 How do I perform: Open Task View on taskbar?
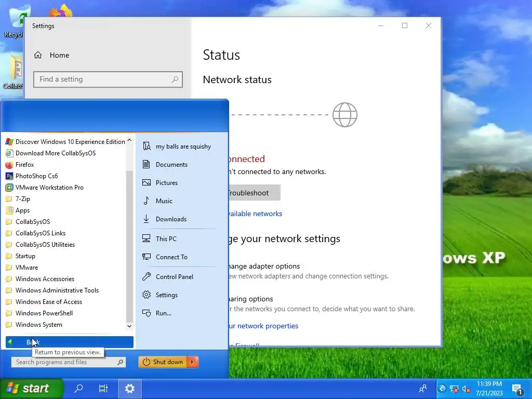pyautogui.click(x=103, y=389)
